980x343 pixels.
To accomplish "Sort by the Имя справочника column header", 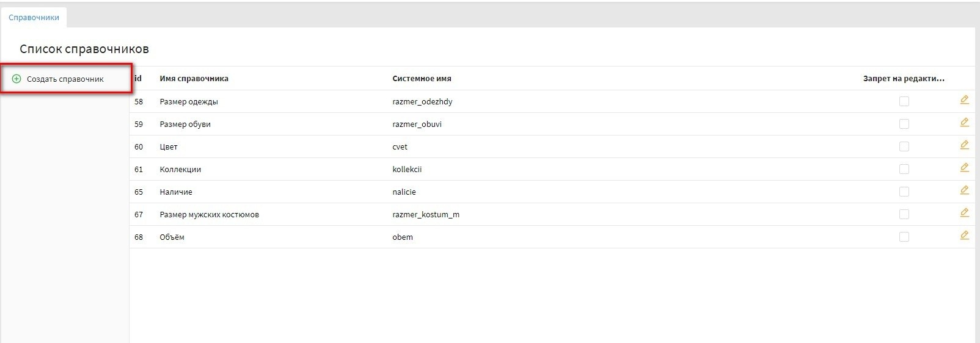I will [x=194, y=78].
